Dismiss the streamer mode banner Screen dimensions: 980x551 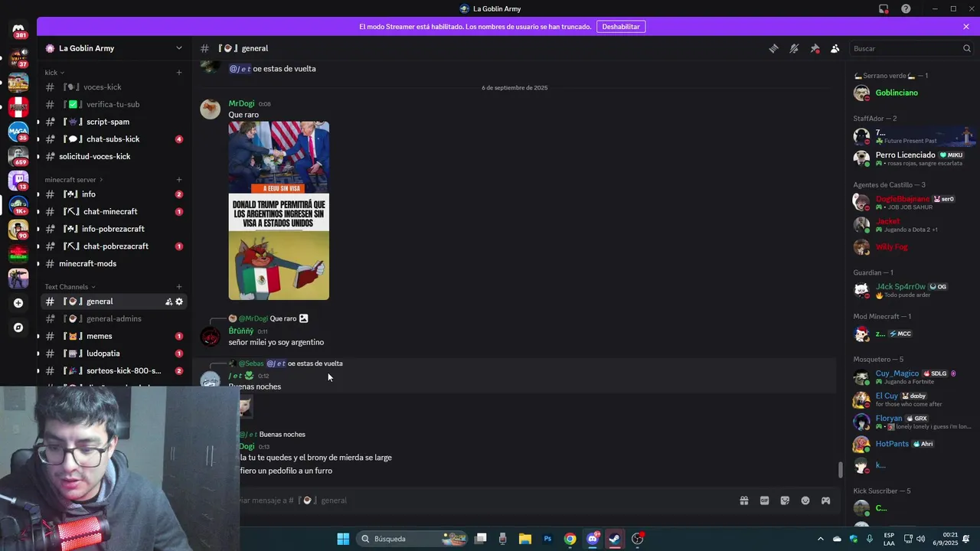966,27
